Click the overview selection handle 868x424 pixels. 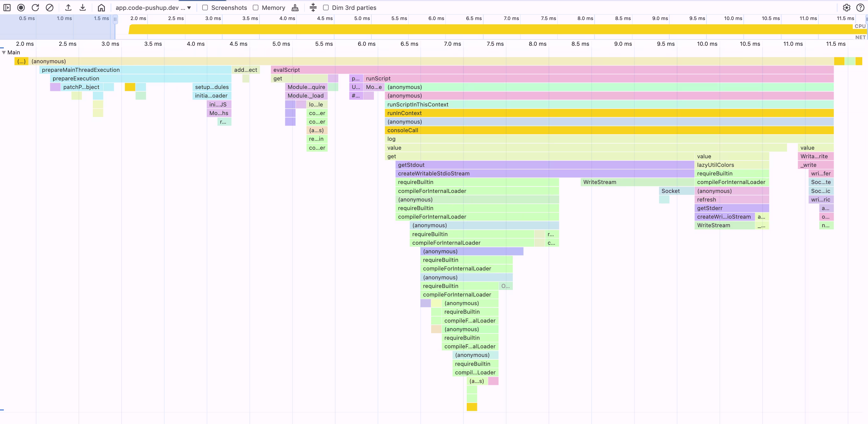tap(115, 19)
